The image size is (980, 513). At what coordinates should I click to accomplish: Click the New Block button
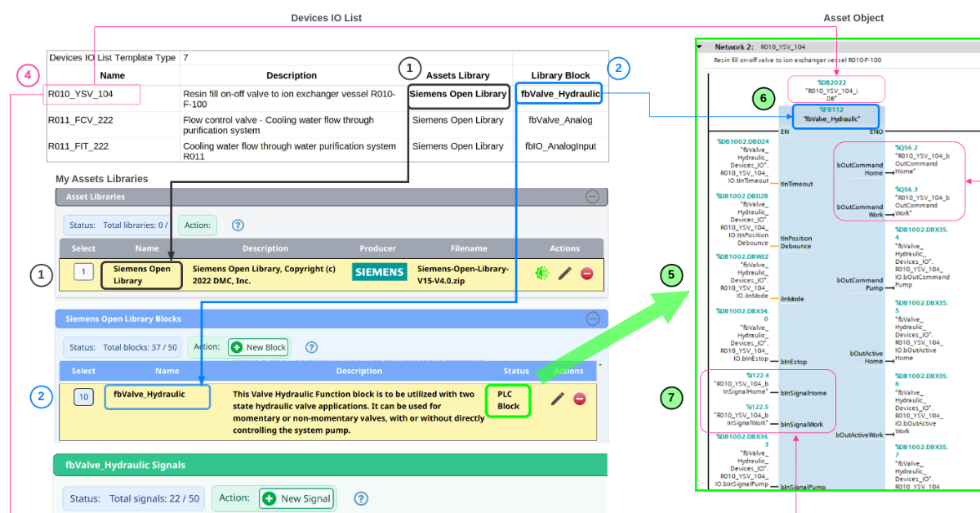click(x=259, y=347)
